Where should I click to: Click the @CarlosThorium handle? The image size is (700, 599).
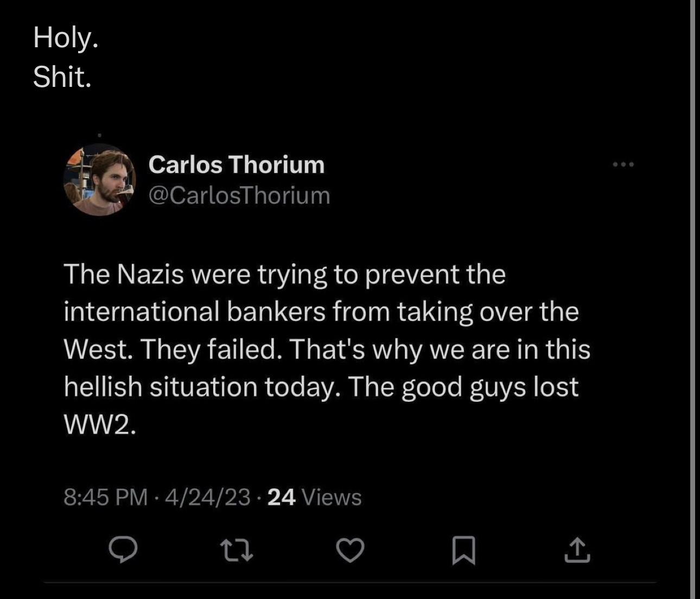239,196
